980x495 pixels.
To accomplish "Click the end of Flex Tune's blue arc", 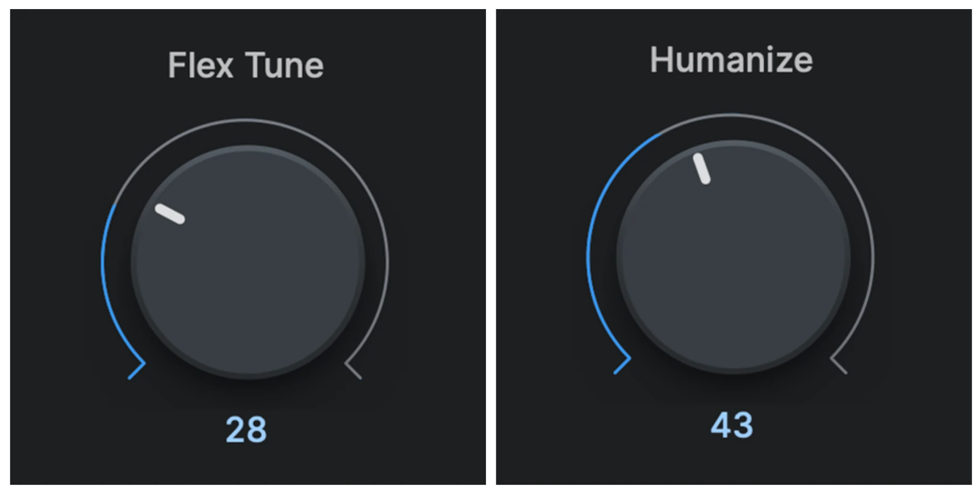I will (x=115, y=205).
